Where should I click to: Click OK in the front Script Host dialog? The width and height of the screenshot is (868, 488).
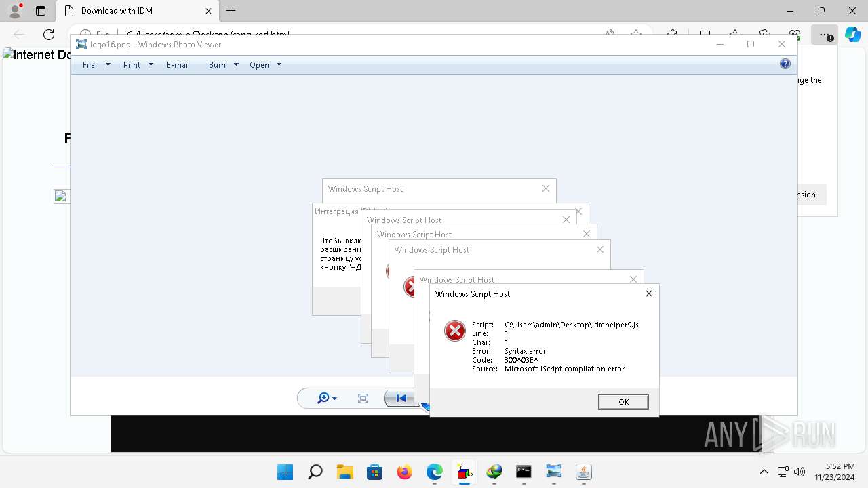tap(623, 402)
